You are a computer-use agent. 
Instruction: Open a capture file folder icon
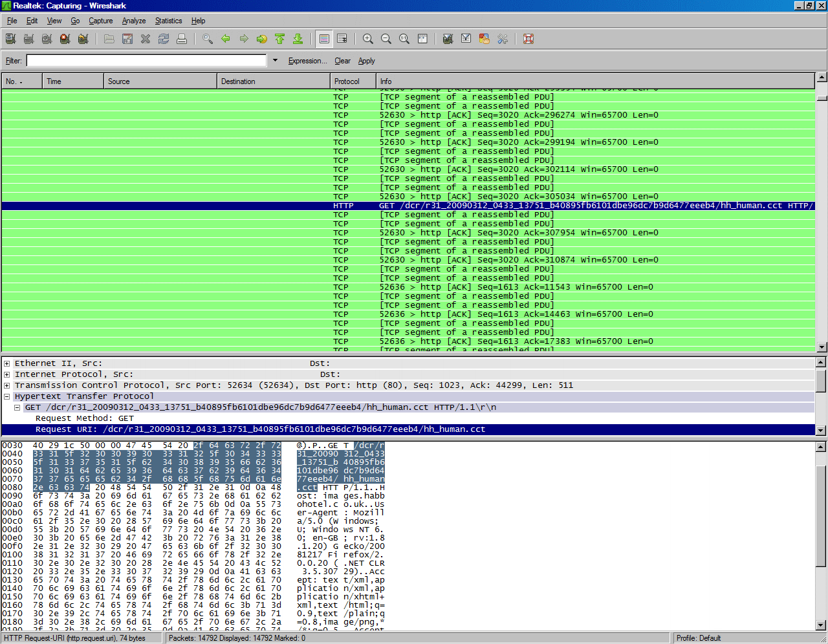coord(109,39)
